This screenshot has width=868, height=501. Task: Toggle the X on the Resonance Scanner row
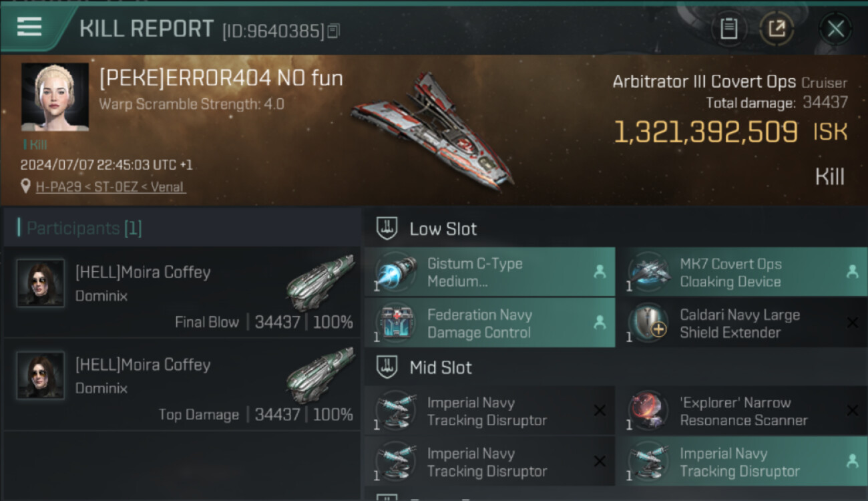pyautogui.click(x=852, y=411)
